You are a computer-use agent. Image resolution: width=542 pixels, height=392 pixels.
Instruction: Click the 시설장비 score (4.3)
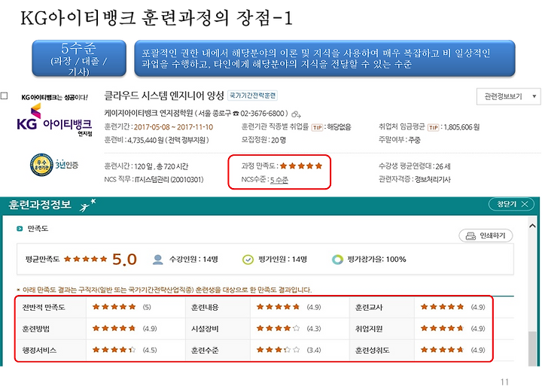point(314,328)
